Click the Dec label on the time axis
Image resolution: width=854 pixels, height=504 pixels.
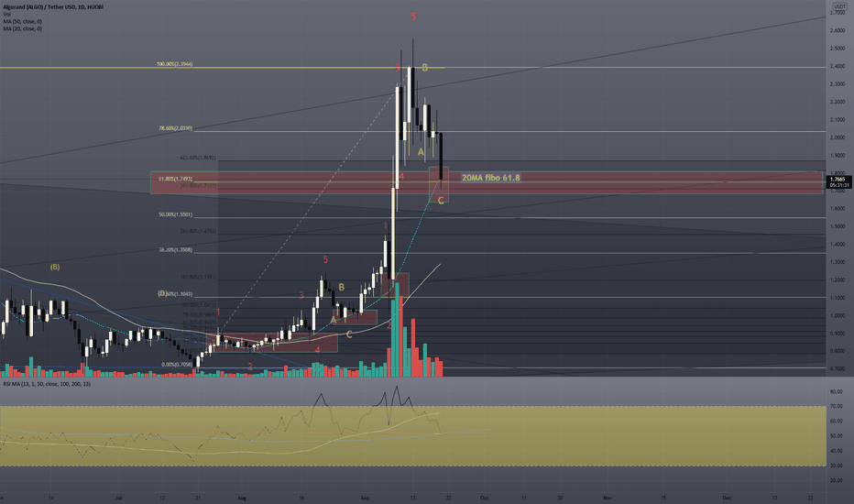coord(727,498)
